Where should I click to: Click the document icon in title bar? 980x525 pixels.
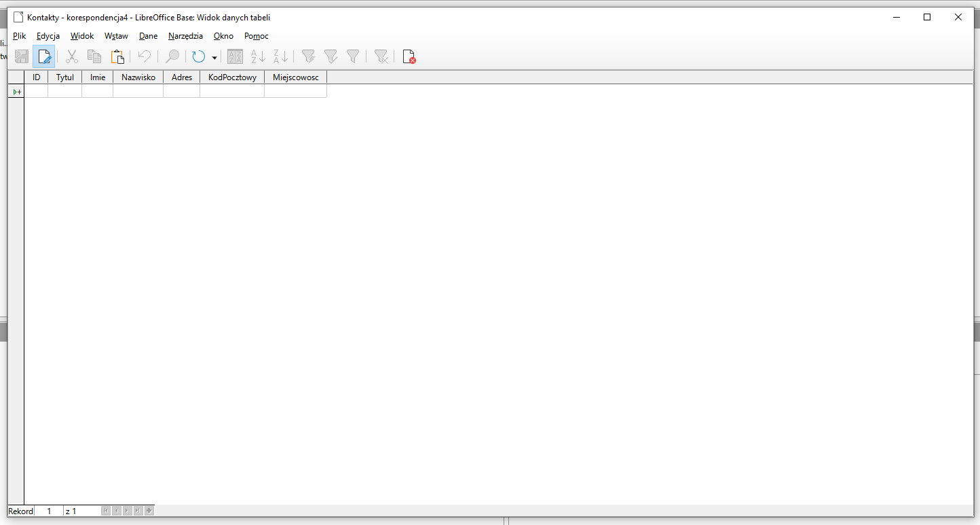(18, 17)
